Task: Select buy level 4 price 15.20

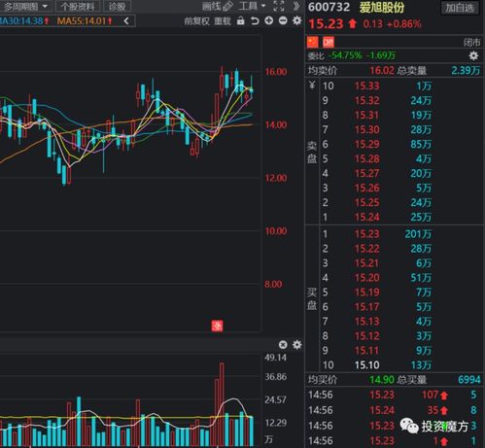Action: pos(366,278)
